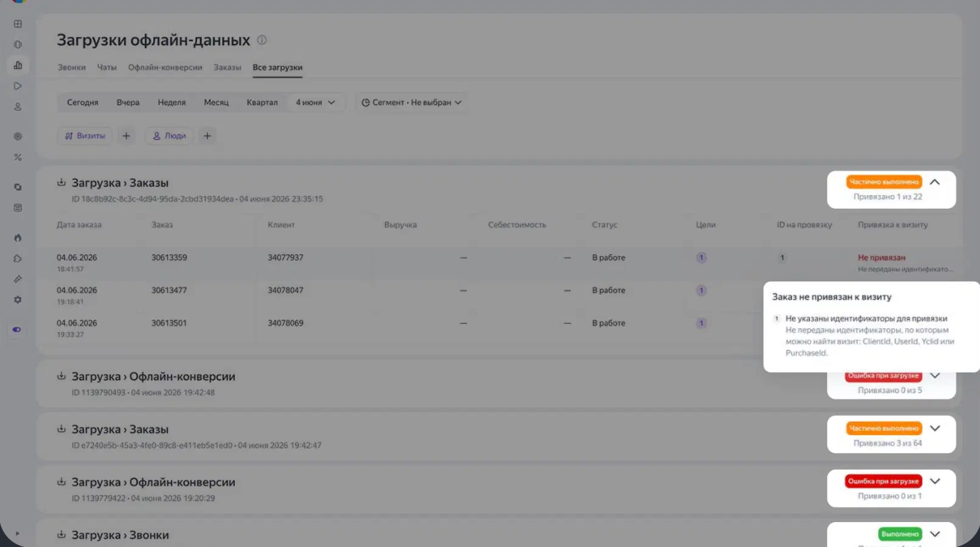Click client ID 34078069
The height and width of the screenshot is (547, 980).
tap(285, 323)
